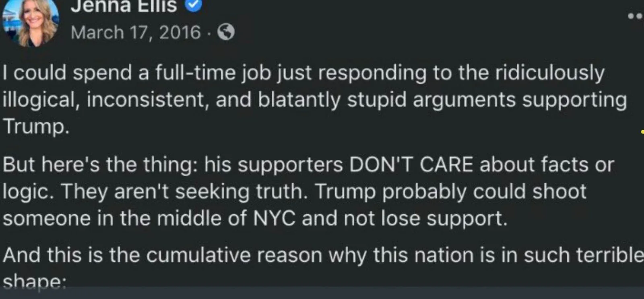The image size is (644, 299).
Task: Click the word "illogical" in the post
Action: 39,100
